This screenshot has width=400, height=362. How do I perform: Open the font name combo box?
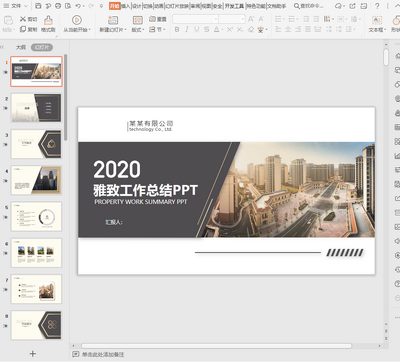point(196,19)
